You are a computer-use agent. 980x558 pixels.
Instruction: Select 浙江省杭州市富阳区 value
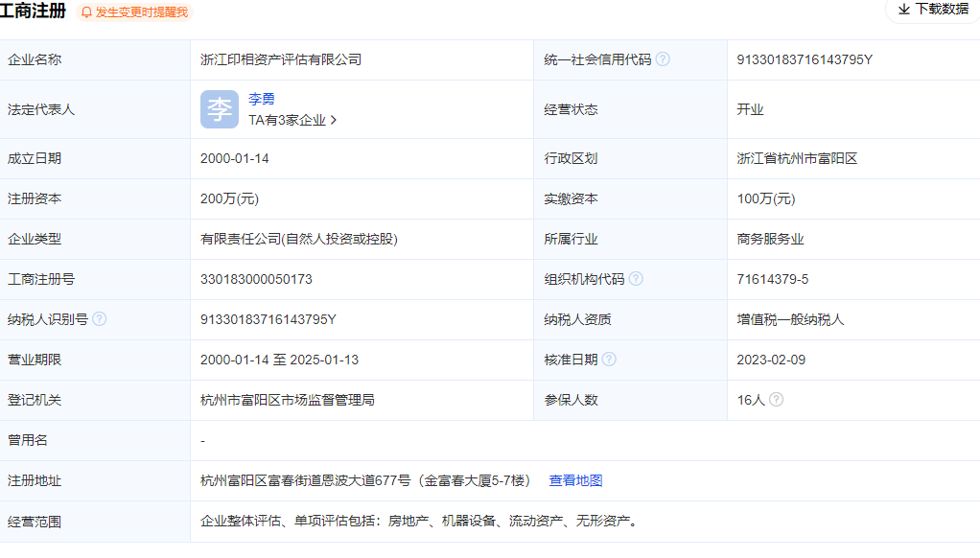click(x=797, y=159)
